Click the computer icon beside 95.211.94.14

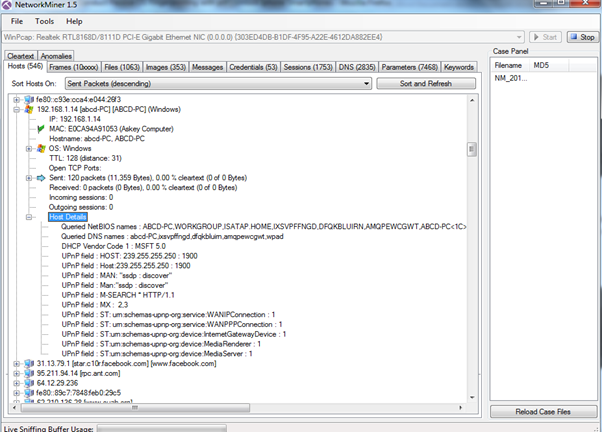pos(29,373)
